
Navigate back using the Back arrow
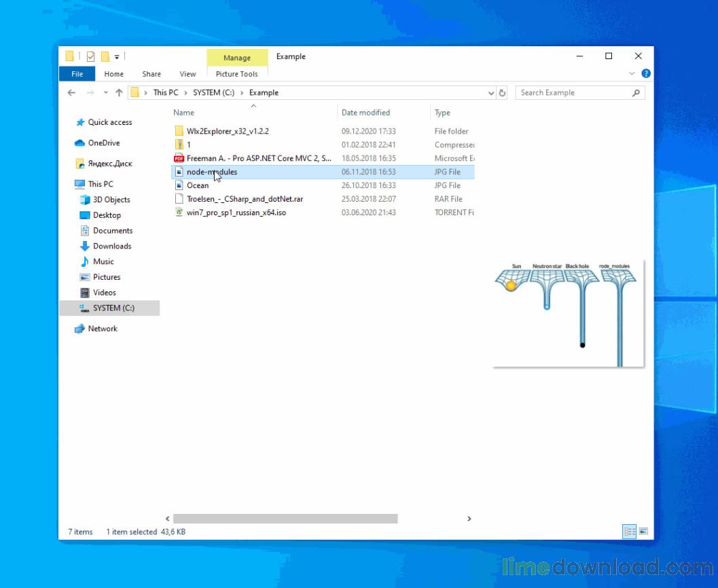click(x=72, y=92)
